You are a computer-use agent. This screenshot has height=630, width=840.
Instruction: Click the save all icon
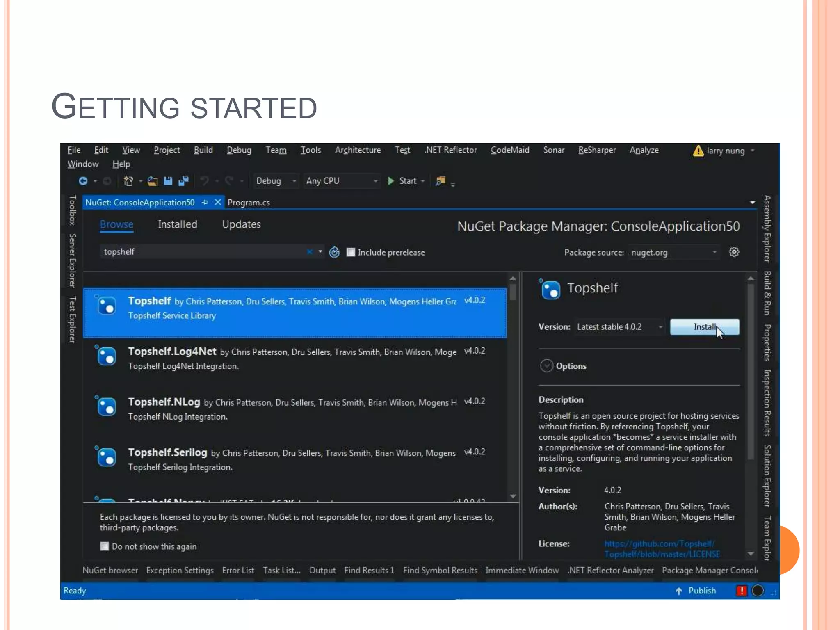183,181
